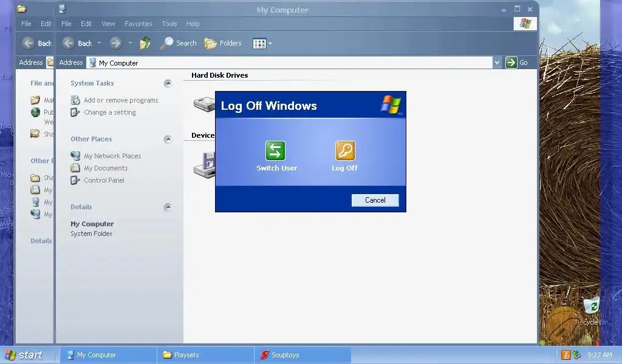The image size is (622, 364).
Task: Open the View menu
Action: pyautogui.click(x=108, y=24)
